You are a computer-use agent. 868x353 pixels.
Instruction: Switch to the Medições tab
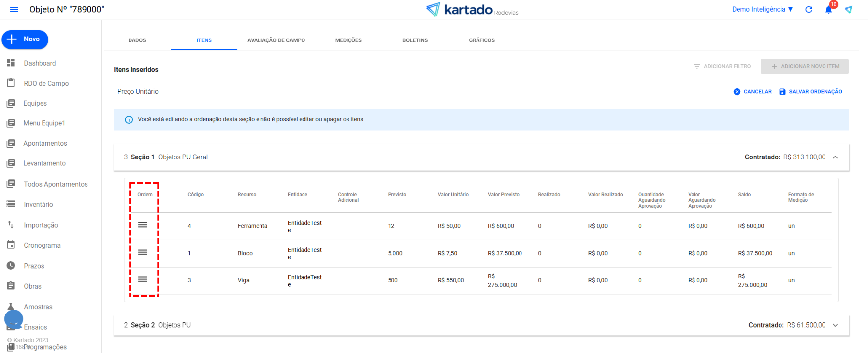[348, 40]
